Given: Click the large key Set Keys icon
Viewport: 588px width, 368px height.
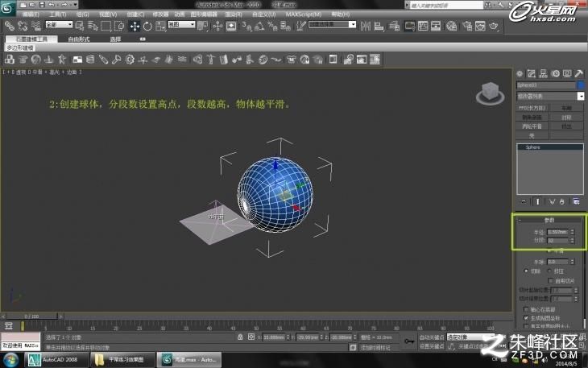Looking at the screenshot, I should 408,341.
